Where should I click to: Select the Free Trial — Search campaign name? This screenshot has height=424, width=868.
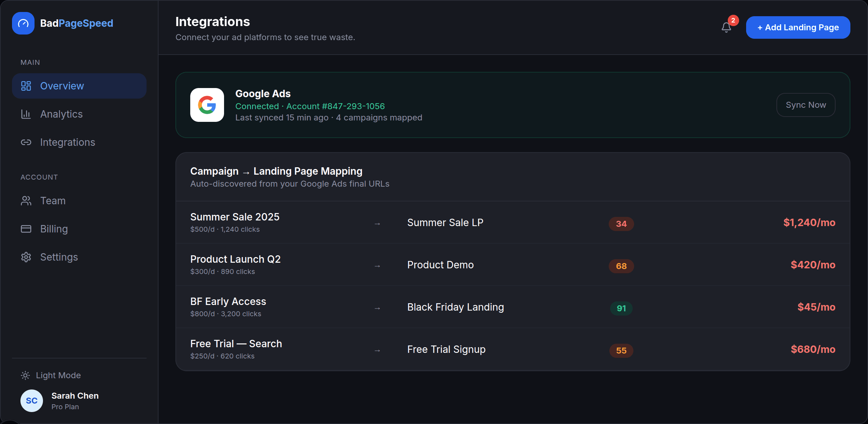point(236,344)
